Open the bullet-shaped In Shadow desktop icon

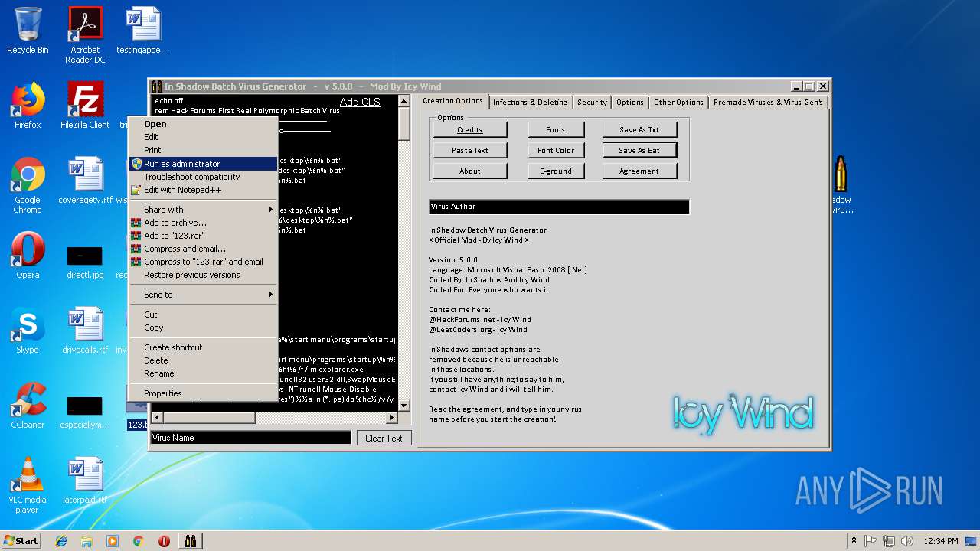coord(841,185)
